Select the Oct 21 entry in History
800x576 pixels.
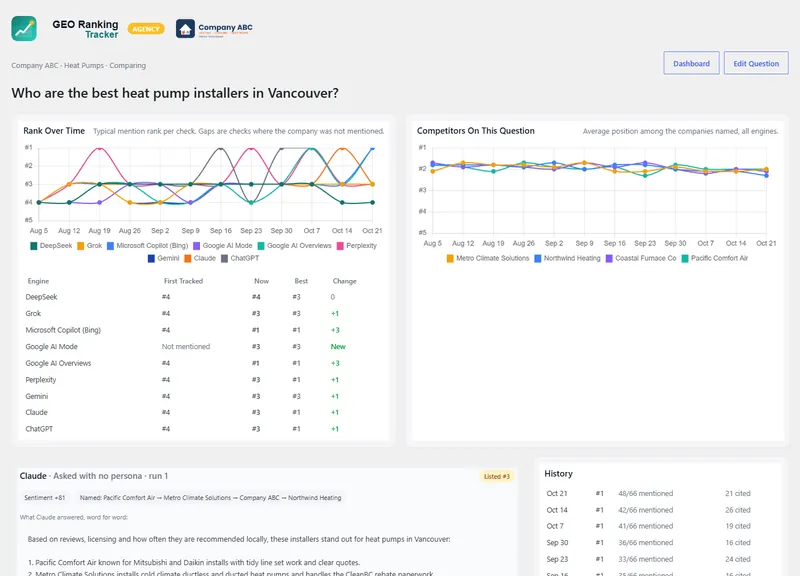[x=660, y=493]
